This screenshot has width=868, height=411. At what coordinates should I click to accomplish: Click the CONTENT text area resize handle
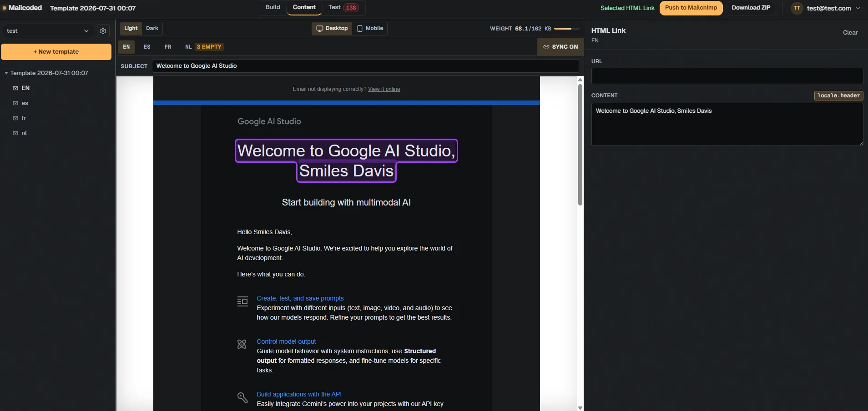point(860,143)
